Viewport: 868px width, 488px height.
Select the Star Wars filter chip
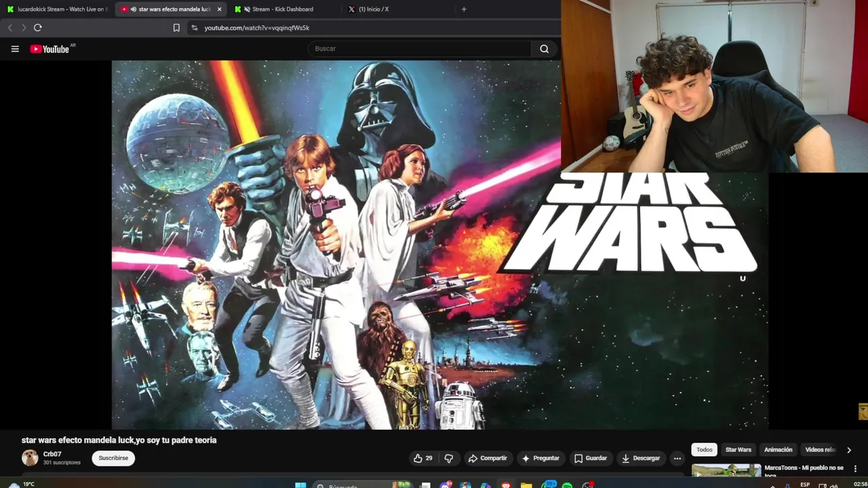tap(738, 449)
